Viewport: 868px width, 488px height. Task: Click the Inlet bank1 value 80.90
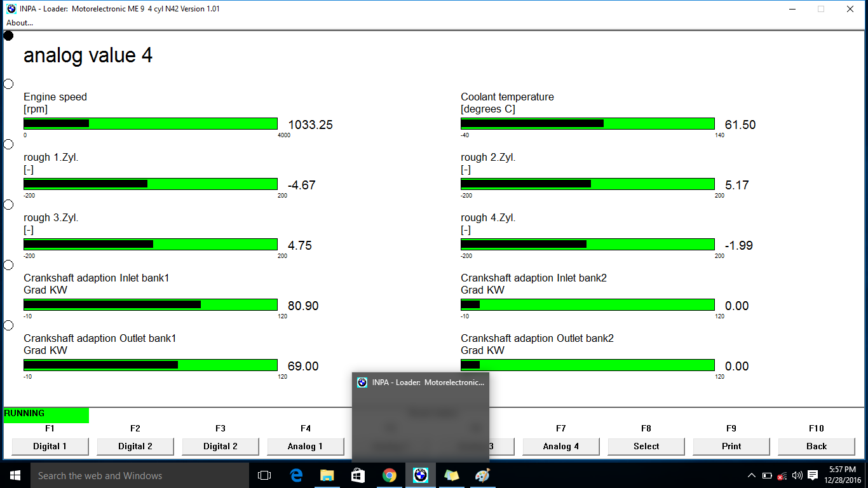click(x=303, y=306)
